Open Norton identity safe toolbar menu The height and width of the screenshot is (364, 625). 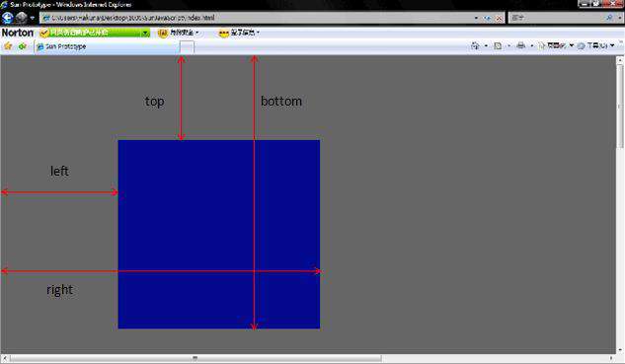pyautogui.click(x=179, y=33)
